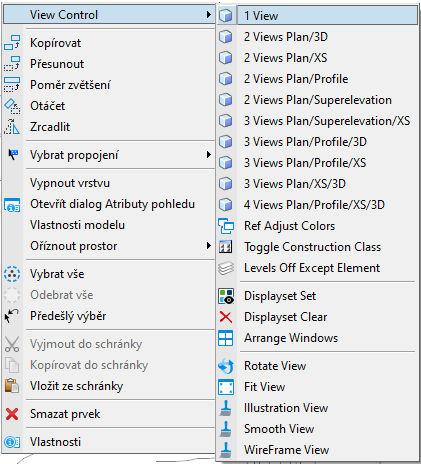Click the Ref Adjust Colors icon
421x464 pixels.
point(226,226)
